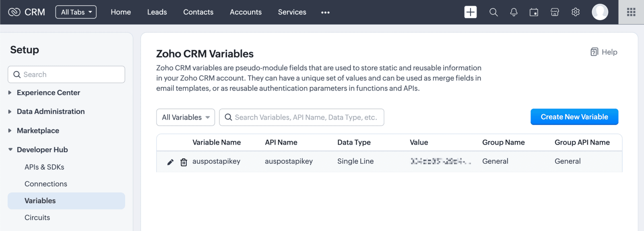Viewport: 644px width, 231px height.
Task: Open the apps grid launcher
Action: pos(631,12)
